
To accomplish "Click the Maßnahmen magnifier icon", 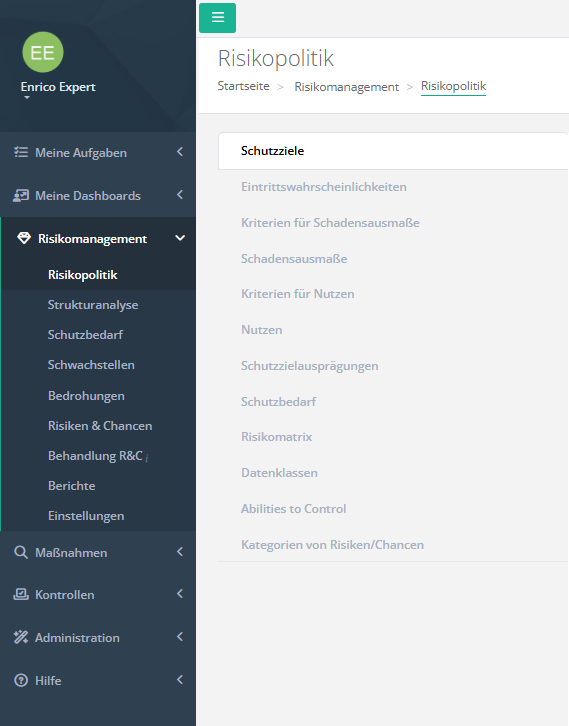I will pos(21,552).
